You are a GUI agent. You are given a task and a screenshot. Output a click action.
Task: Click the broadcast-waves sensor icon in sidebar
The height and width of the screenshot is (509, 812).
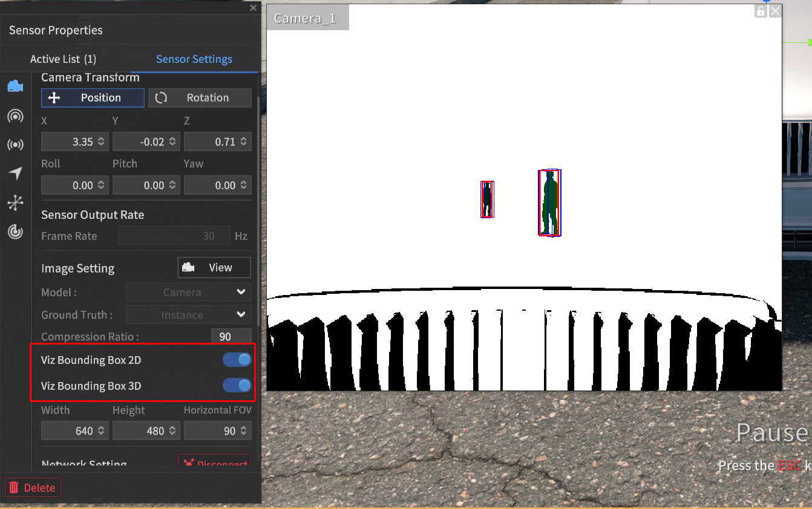[15, 144]
